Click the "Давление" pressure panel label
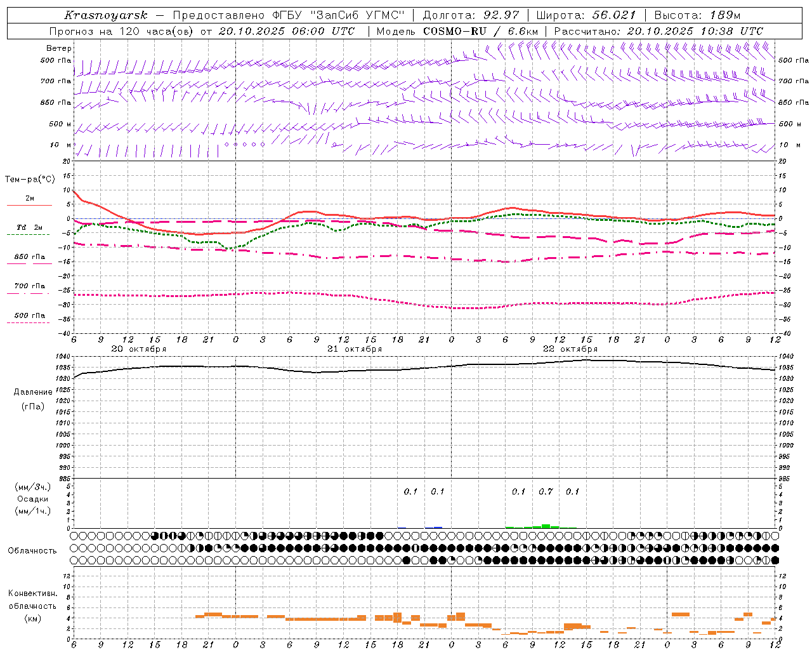The height and width of the screenshot is (650, 812). (33, 392)
